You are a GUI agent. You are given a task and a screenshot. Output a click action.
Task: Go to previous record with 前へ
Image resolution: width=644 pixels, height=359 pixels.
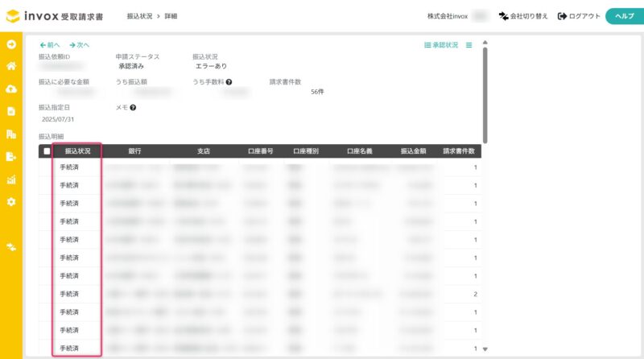tap(50, 45)
